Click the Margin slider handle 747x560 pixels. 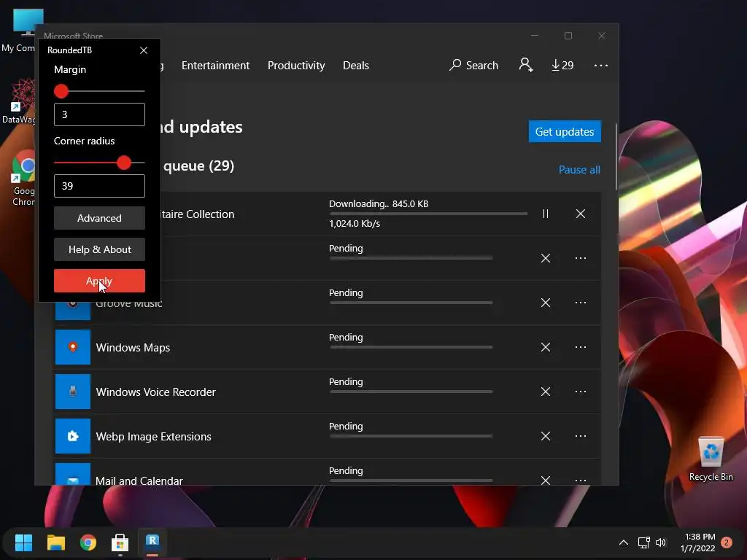(x=61, y=91)
